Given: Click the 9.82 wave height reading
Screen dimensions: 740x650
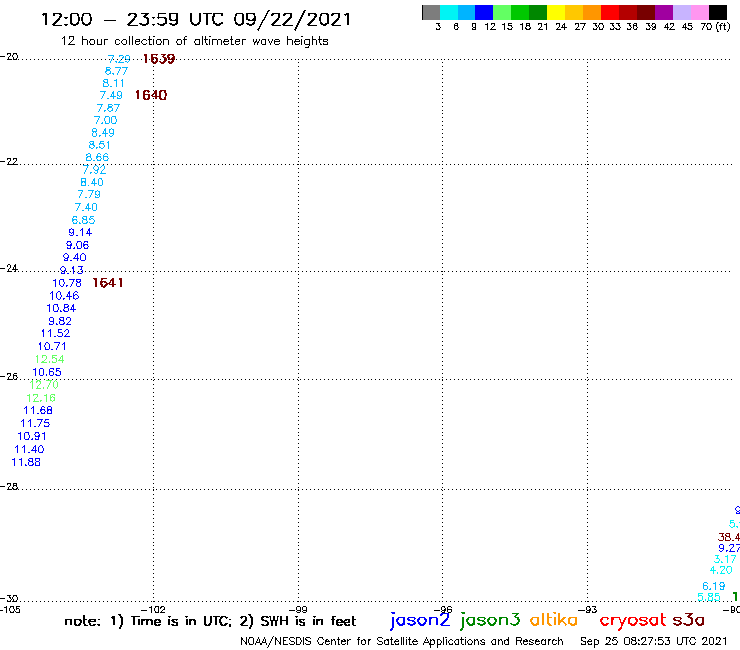Looking at the screenshot, I should click(60, 321).
